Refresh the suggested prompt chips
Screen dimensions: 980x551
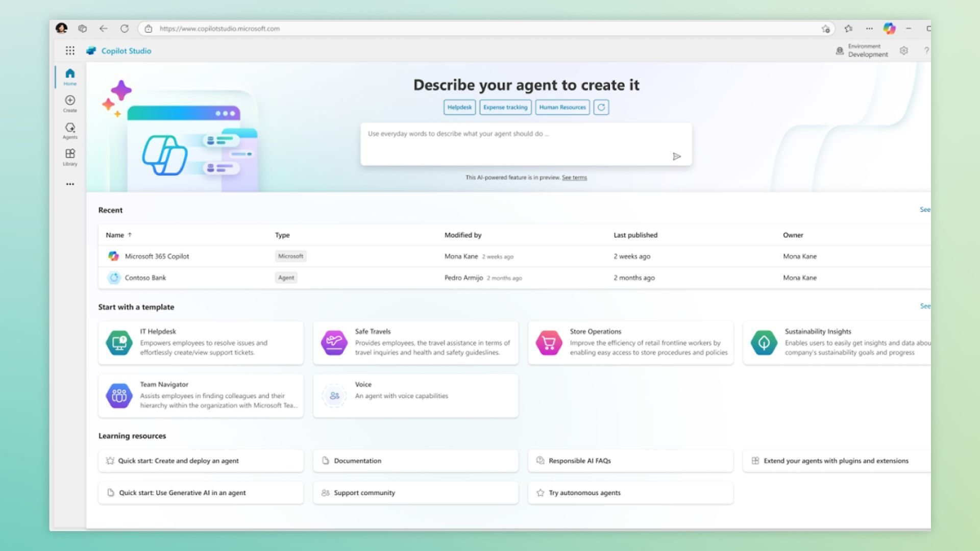[x=601, y=107]
